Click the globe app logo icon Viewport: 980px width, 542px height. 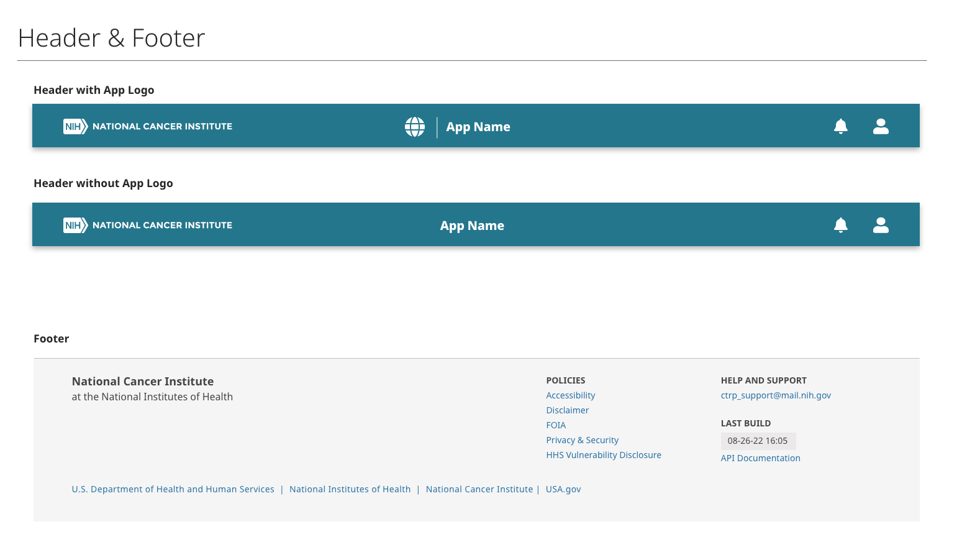(415, 127)
